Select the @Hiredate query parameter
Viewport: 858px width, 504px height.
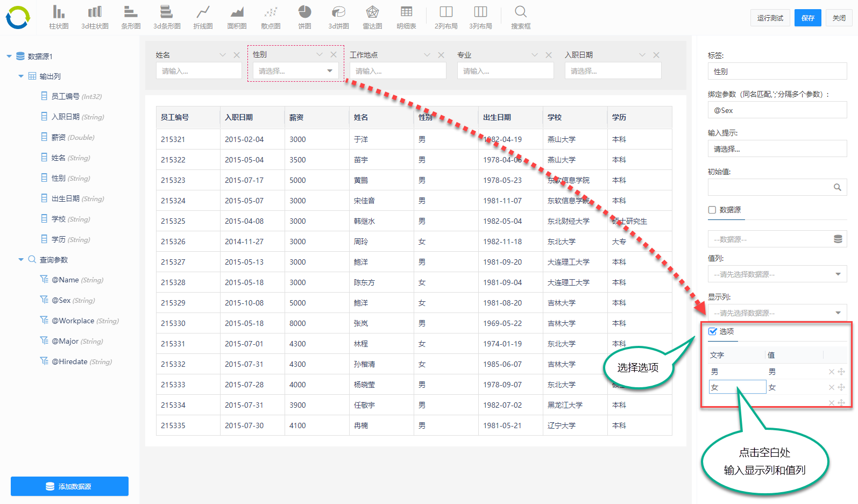coord(76,361)
